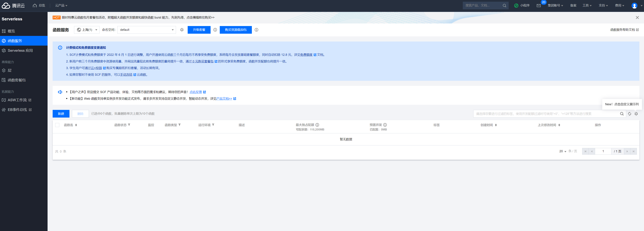The width and height of the screenshot is (644, 231).
Task: Open 函数套餐包 sidebar item
Action: pyautogui.click(x=24, y=80)
